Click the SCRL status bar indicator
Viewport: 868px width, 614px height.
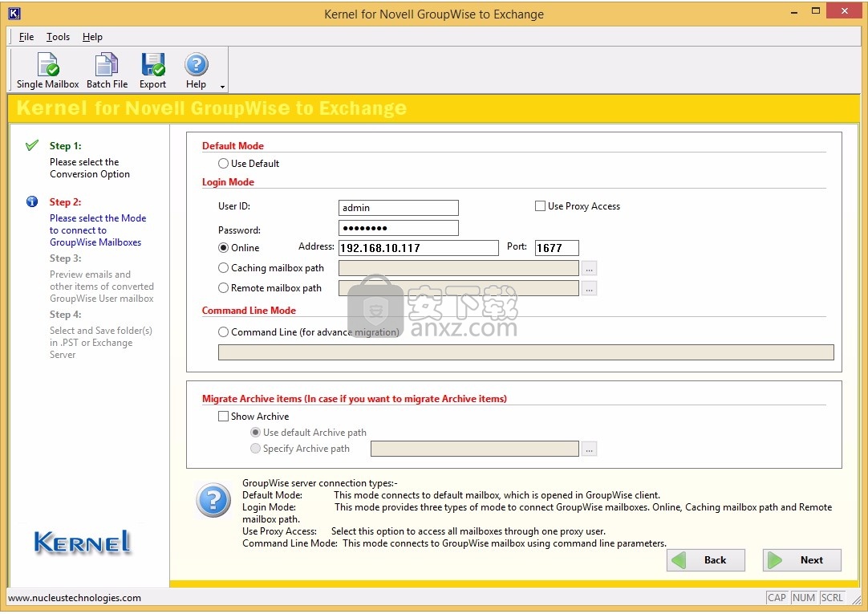pos(832,598)
